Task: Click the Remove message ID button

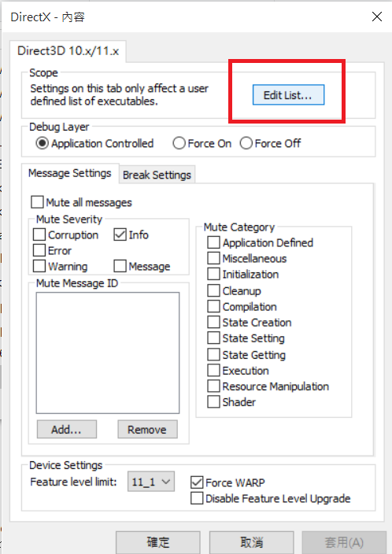Action: [x=147, y=430]
